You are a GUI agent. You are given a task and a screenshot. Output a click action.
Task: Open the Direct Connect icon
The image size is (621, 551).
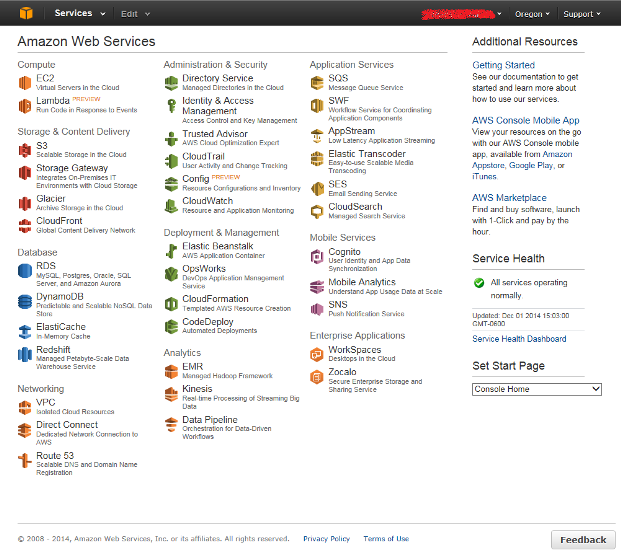[25, 430]
